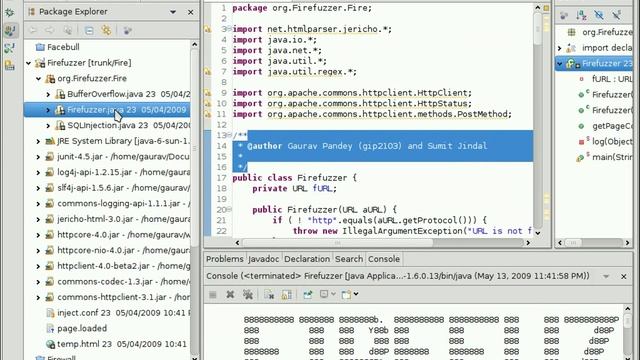Click the editor scroll-down arrow
The height and width of the screenshot is (360, 640).
click(x=538, y=233)
